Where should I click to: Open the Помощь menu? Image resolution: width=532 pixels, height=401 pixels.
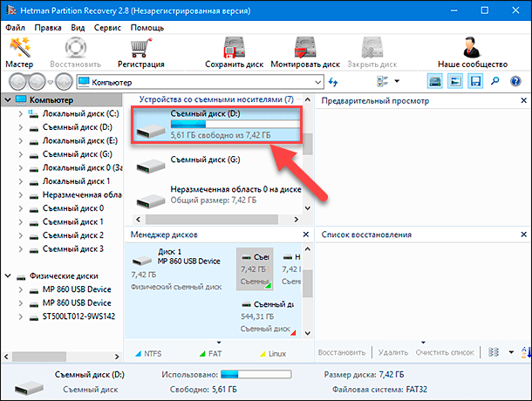[147, 28]
